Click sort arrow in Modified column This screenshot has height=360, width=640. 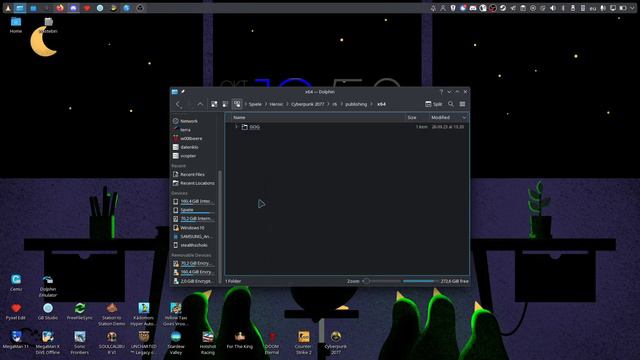(464, 118)
